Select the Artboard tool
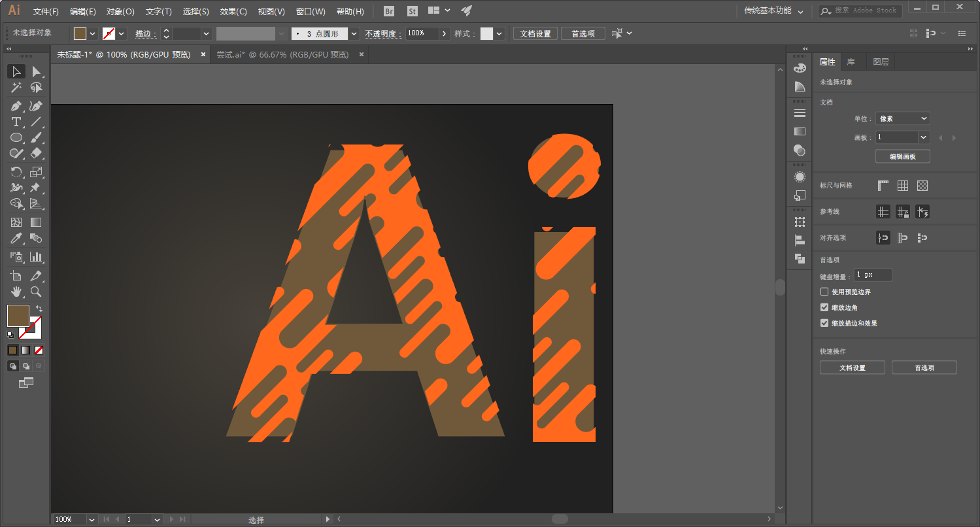The width and height of the screenshot is (980, 527). tap(16, 276)
